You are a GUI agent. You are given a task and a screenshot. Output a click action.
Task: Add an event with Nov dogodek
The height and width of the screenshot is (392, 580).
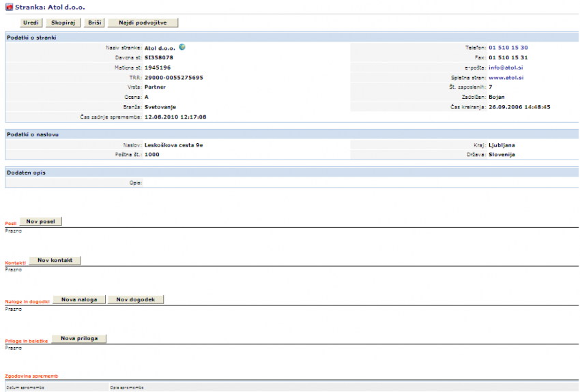135,299
